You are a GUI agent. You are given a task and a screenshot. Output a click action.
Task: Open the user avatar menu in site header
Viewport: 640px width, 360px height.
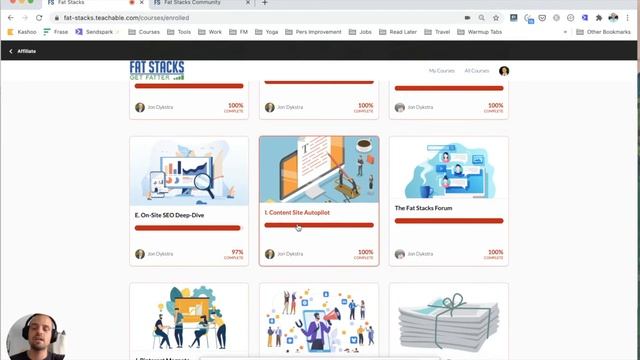pyautogui.click(x=504, y=71)
